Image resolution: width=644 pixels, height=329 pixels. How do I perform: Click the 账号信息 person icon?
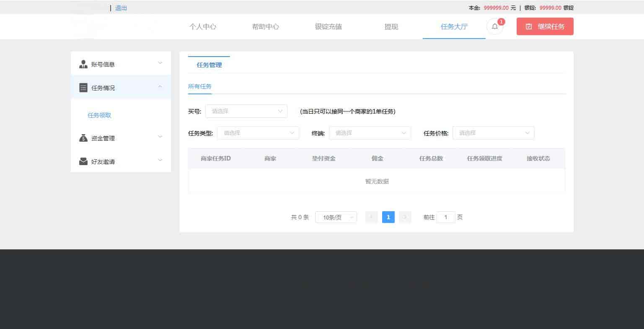pos(83,65)
